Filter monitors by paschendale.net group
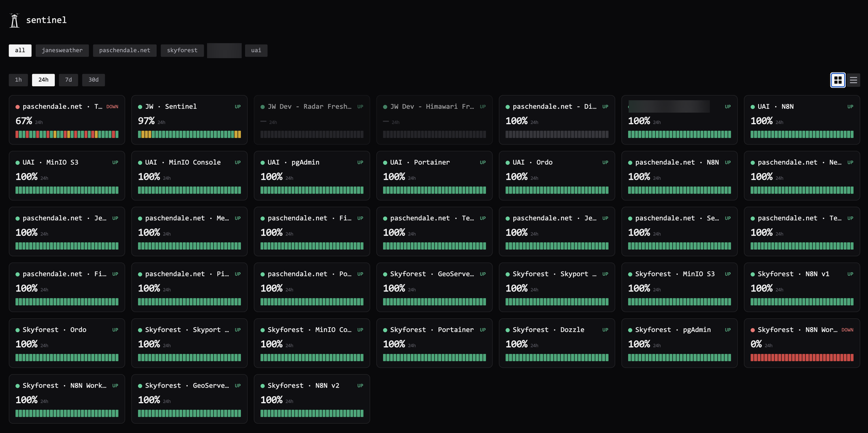The width and height of the screenshot is (868, 433). (x=125, y=50)
